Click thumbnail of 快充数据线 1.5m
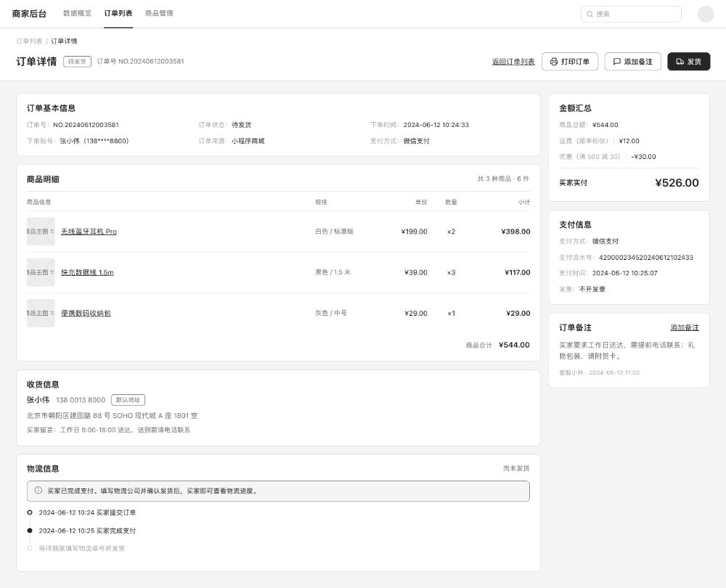 click(x=41, y=272)
